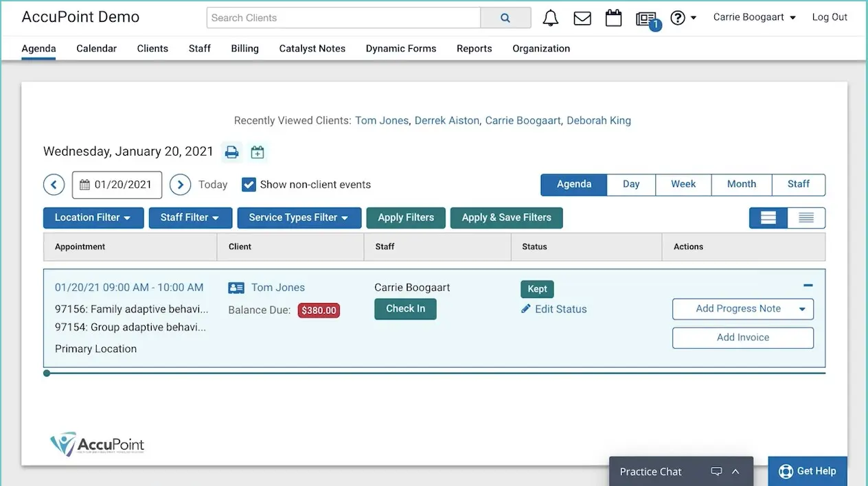Select the Week agenda view
868x486 pixels.
pos(683,184)
